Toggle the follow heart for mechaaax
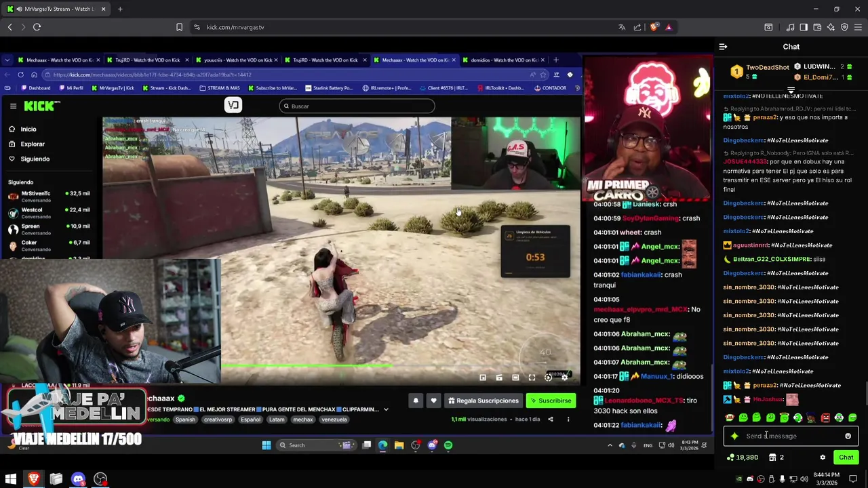The height and width of the screenshot is (488, 868). click(x=433, y=401)
